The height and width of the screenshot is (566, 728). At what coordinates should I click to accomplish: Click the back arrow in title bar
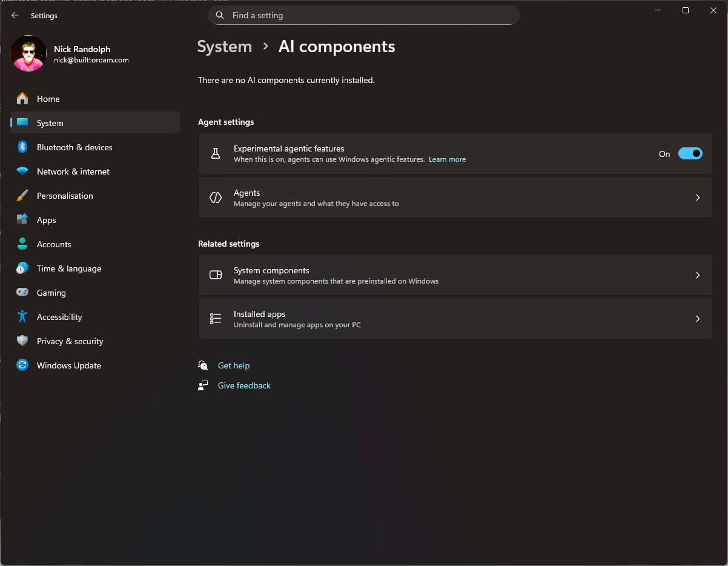pyautogui.click(x=15, y=16)
